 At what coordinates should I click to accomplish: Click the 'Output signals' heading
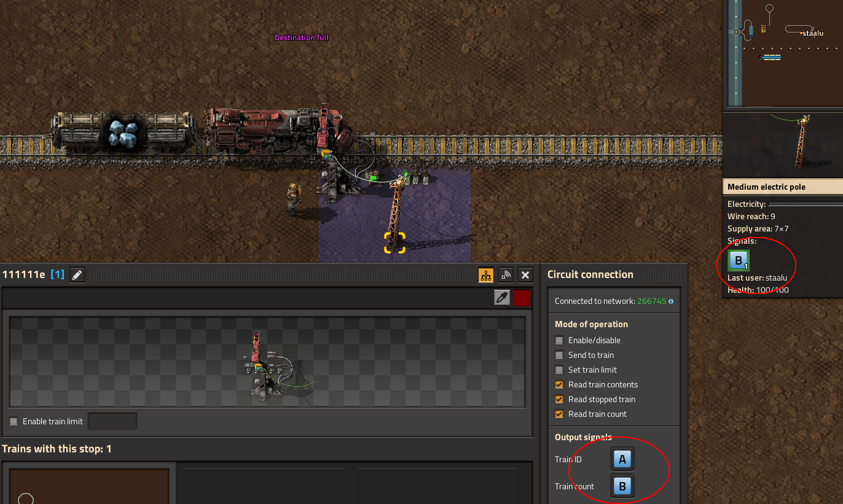coord(583,437)
